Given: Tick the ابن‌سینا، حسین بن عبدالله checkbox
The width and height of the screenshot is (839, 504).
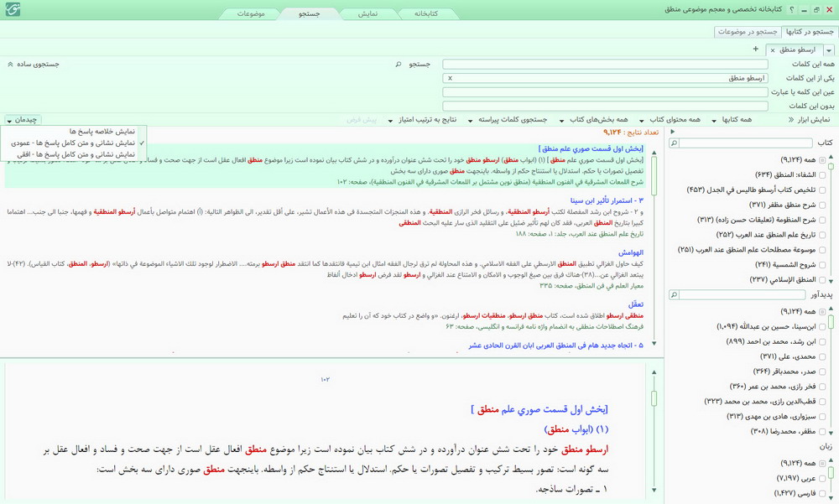Looking at the screenshot, I should [x=822, y=327].
